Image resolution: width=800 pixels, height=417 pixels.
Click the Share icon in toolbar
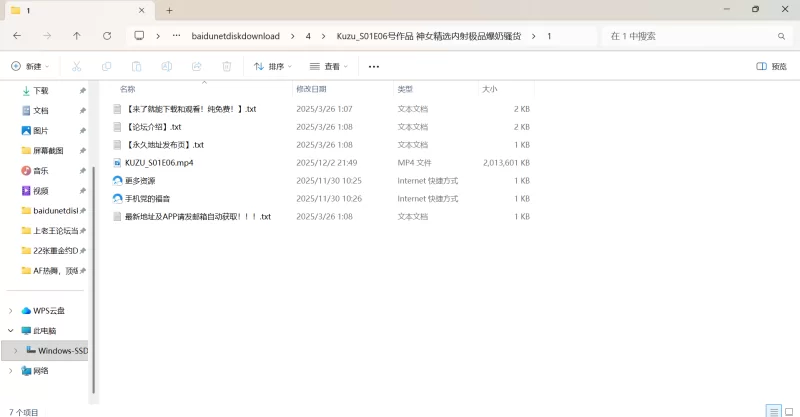[197, 67]
